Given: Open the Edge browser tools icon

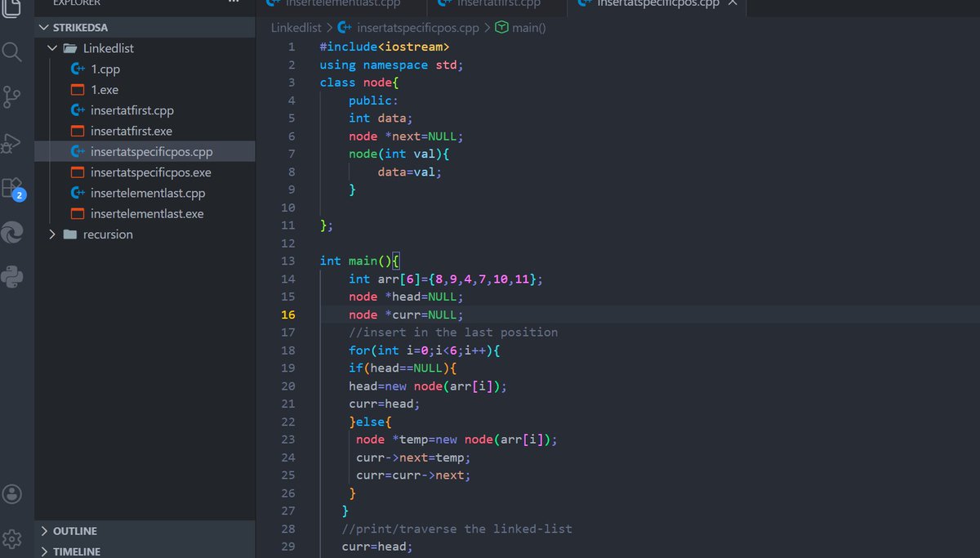Looking at the screenshot, I should [12, 233].
